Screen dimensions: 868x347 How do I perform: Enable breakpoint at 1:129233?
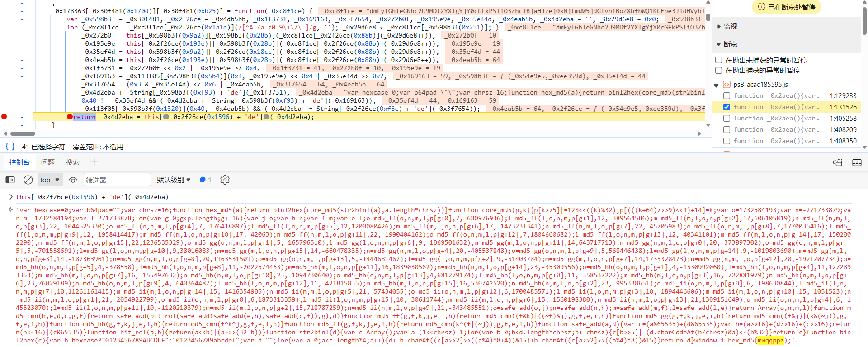pos(726,96)
